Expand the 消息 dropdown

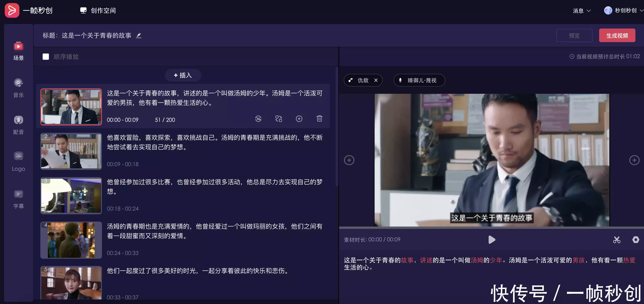pyautogui.click(x=581, y=11)
